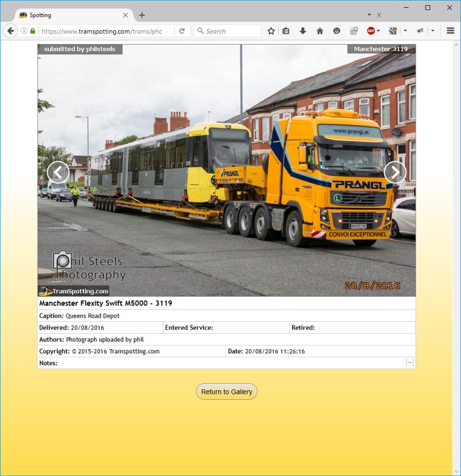Click caption text 'Queens Road Depot'
Viewport: 461px width, 476px height.
[x=93, y=316]
